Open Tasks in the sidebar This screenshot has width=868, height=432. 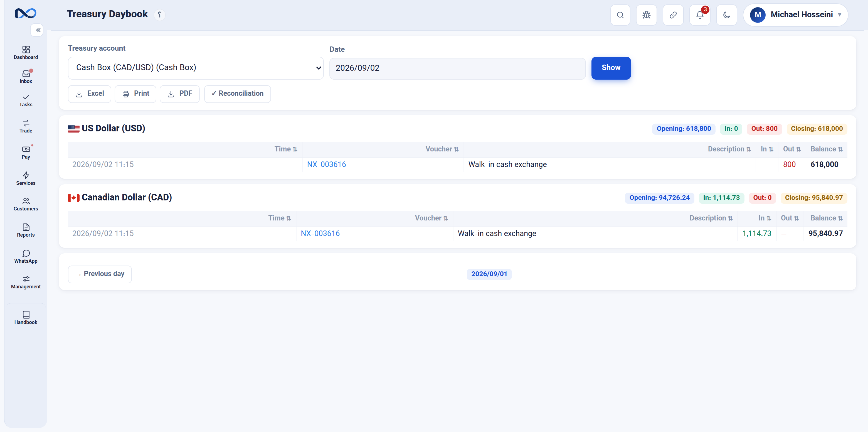pyautogui.click(x=26, y=100)
